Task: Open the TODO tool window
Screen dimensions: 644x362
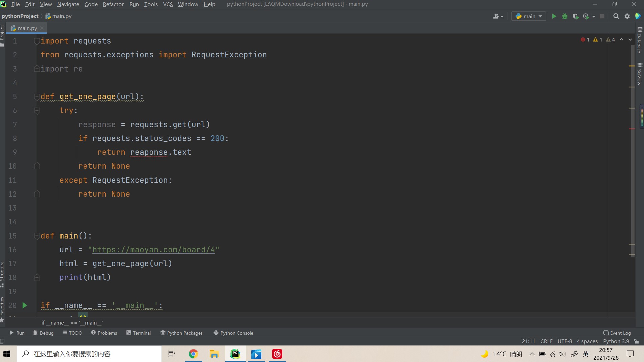Action: click(x=72, y=333)
